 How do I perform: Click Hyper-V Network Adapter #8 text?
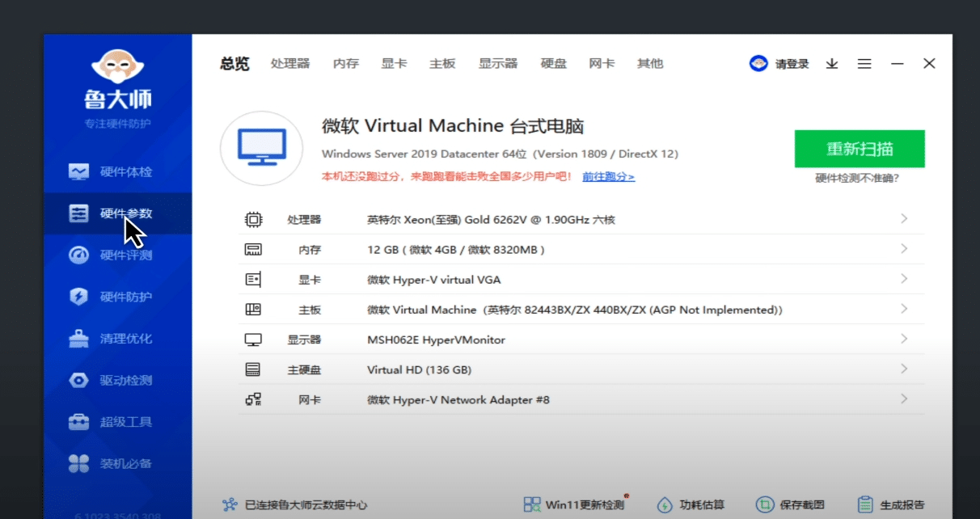tap(458, 399)
